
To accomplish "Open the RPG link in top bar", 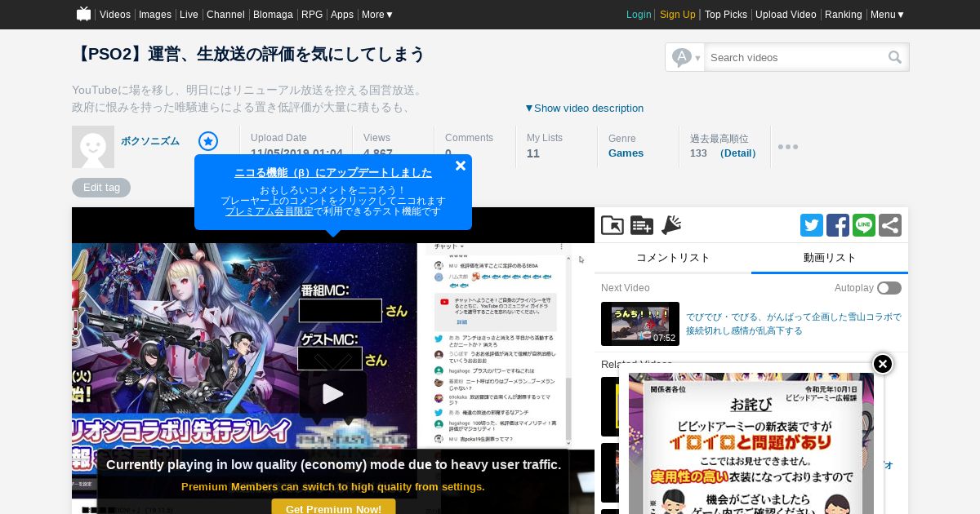I will [x=312, y=15].
